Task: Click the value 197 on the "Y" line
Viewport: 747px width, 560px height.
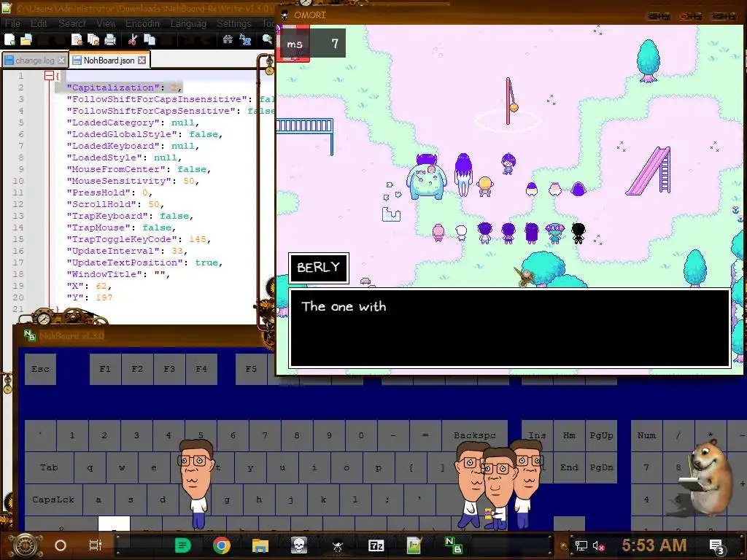Action: [x=104, y=297]
